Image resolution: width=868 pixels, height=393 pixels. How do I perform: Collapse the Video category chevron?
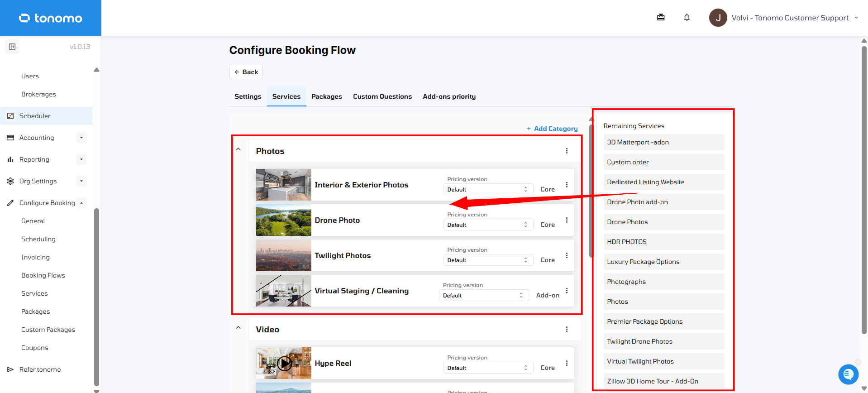point(238,328)
